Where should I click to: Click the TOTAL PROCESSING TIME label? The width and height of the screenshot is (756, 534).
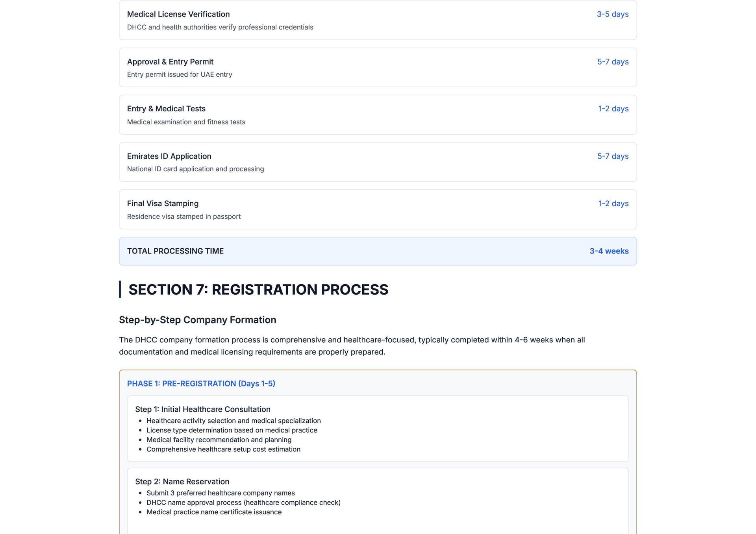click(175, 251)
